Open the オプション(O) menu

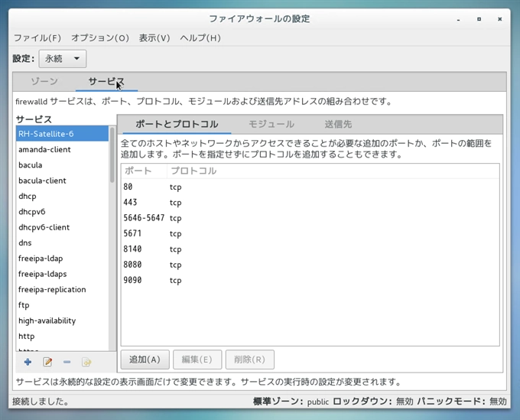[100, 37]
